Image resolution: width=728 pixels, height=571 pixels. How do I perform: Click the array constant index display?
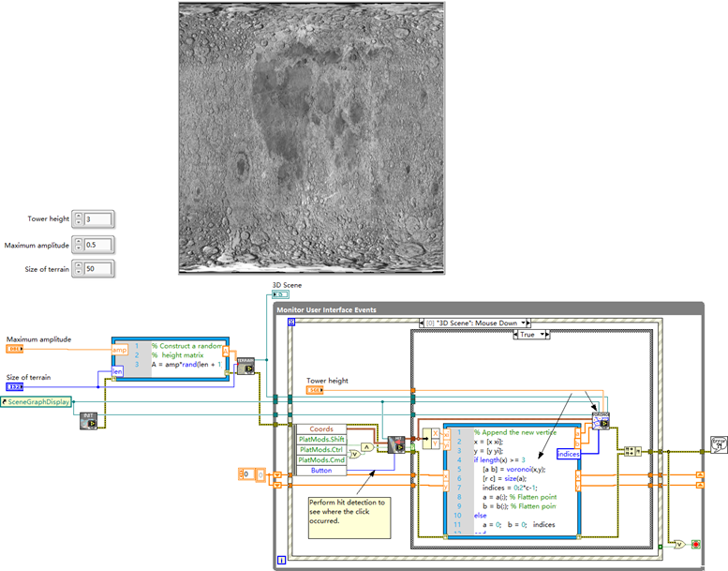tap(246, 474)
